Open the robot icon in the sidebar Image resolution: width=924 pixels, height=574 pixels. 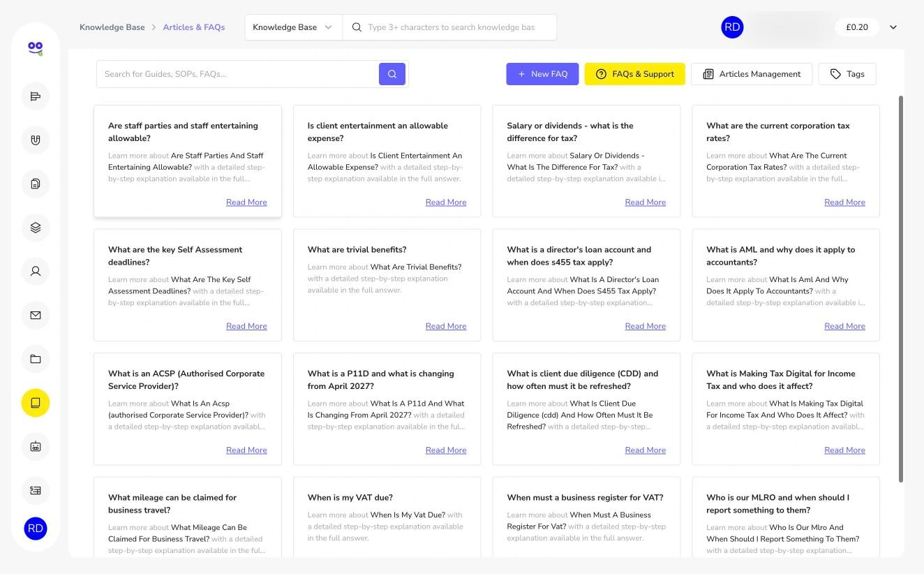36,446
